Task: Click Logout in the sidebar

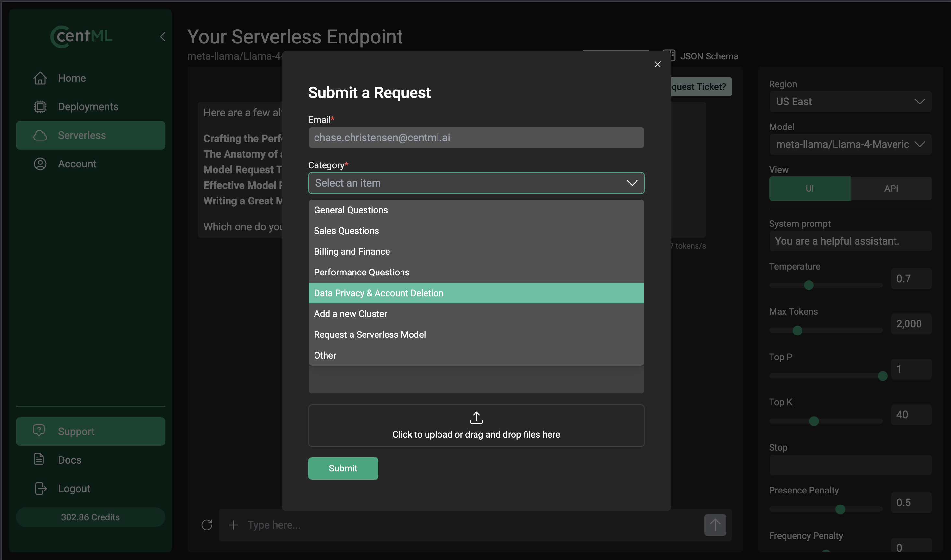Action: point(90,489)
